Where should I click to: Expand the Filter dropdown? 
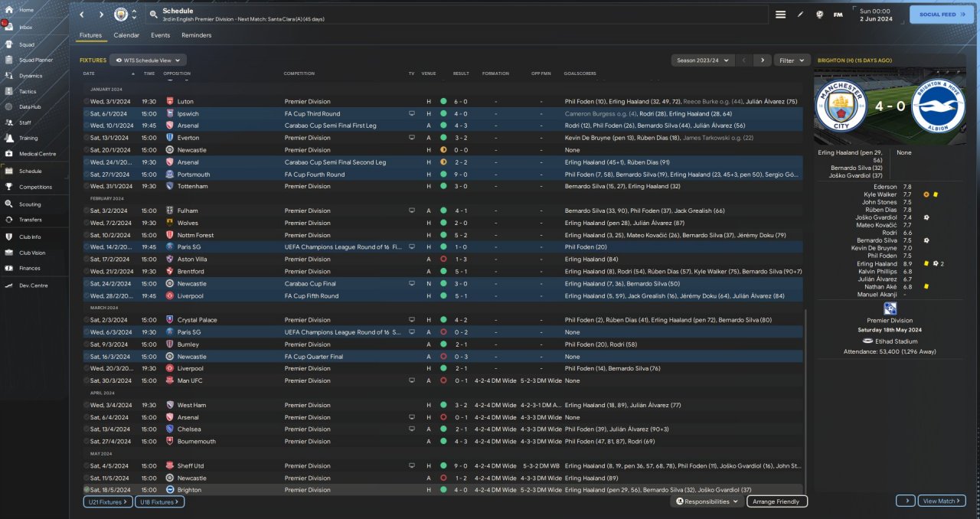pyautogui.click(x=792, y=60)
